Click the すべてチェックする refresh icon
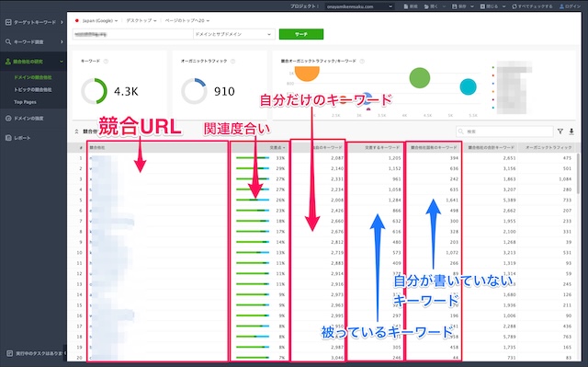 [x=514, y=6]
